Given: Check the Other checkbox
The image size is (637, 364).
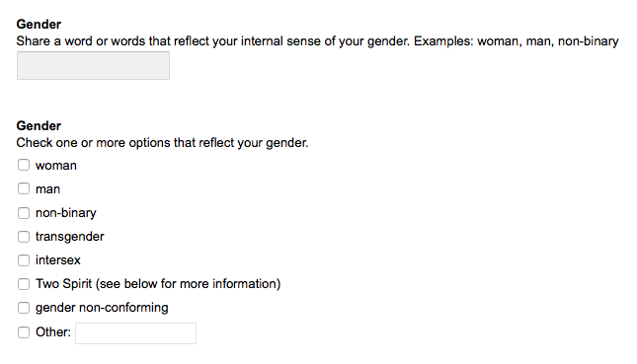Looking at the screenshot, I should 24,332.
